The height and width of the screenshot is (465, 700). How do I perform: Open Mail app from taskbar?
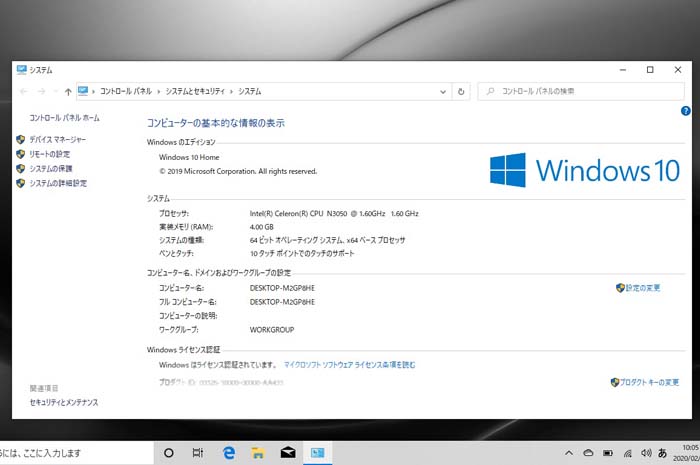(288, 453)
